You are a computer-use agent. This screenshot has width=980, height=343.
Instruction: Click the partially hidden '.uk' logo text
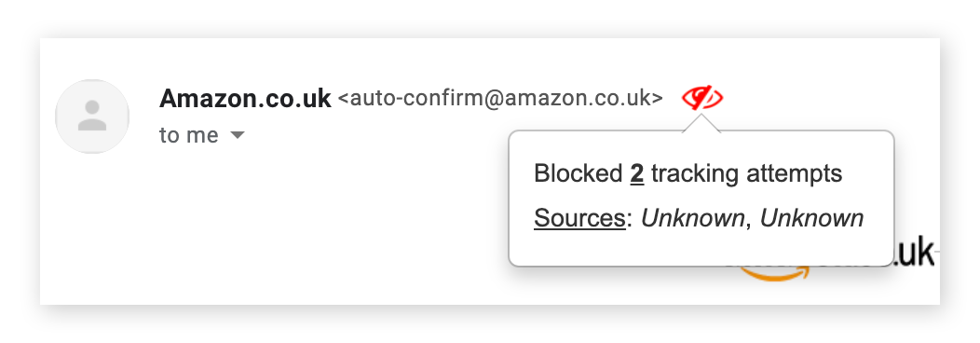click(x=914, y=253)
